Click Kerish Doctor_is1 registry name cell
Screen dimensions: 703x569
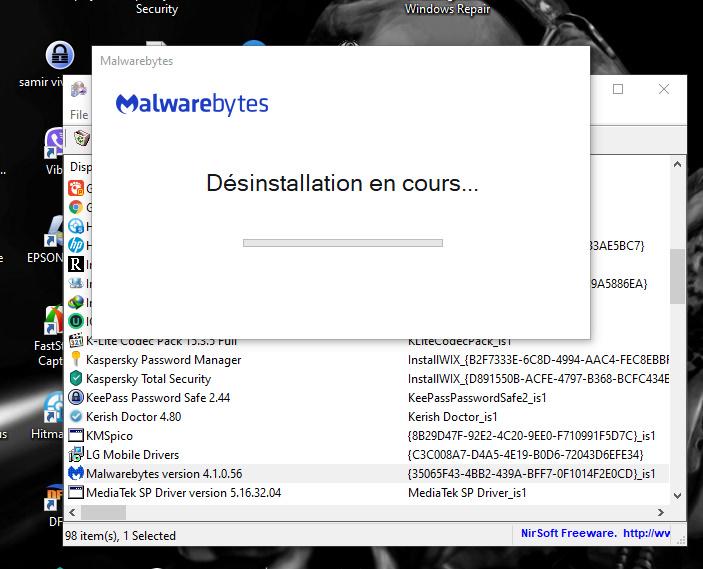pyautogui.click(x=453, y=417)
